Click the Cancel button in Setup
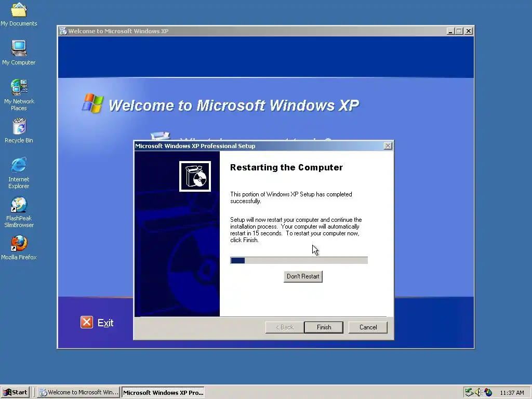This screenshot has height=399, width=532. click(368, 327)
